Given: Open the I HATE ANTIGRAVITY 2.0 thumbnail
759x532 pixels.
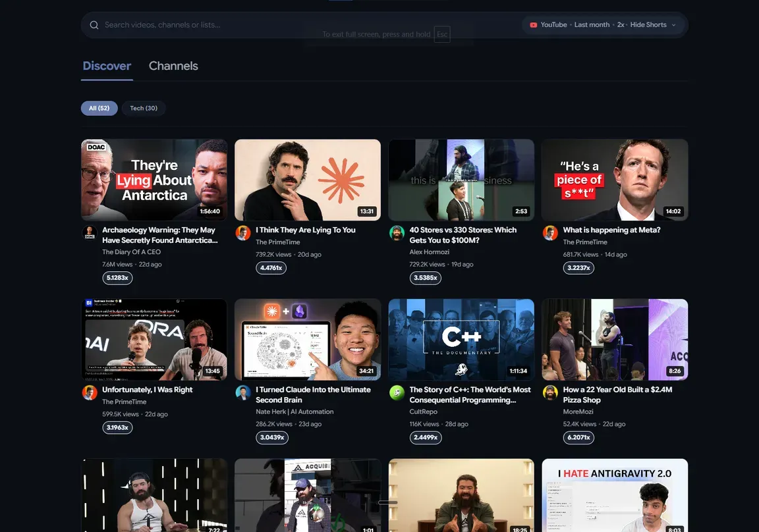Looking at the screenshot, I should (615, 495).
